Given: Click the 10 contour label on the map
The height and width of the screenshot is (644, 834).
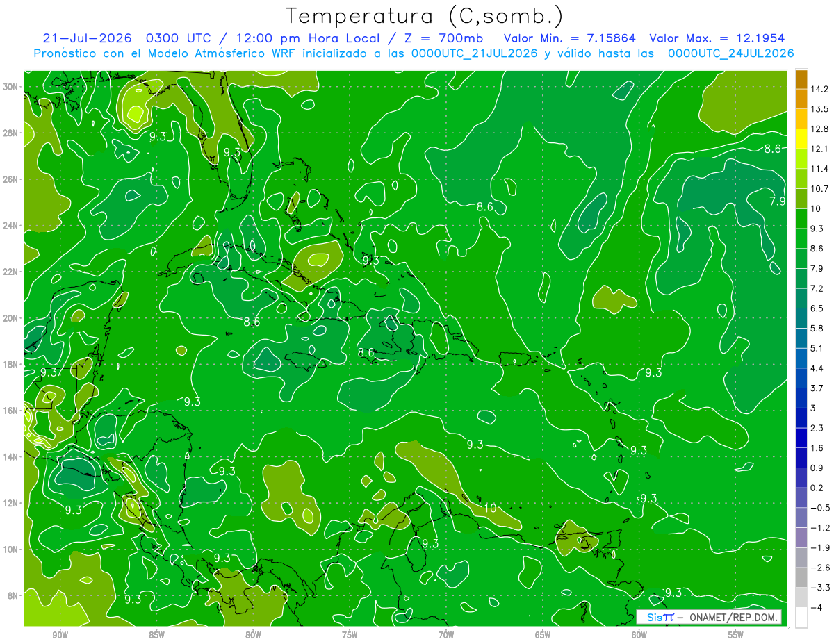Looking at the screenshot, I should [x=490, y=509].
